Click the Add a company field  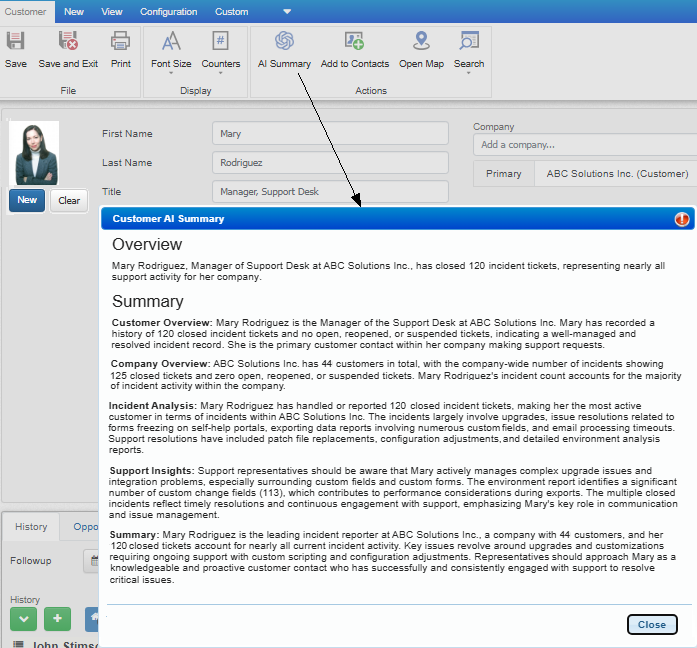click(x=585, y=145)
